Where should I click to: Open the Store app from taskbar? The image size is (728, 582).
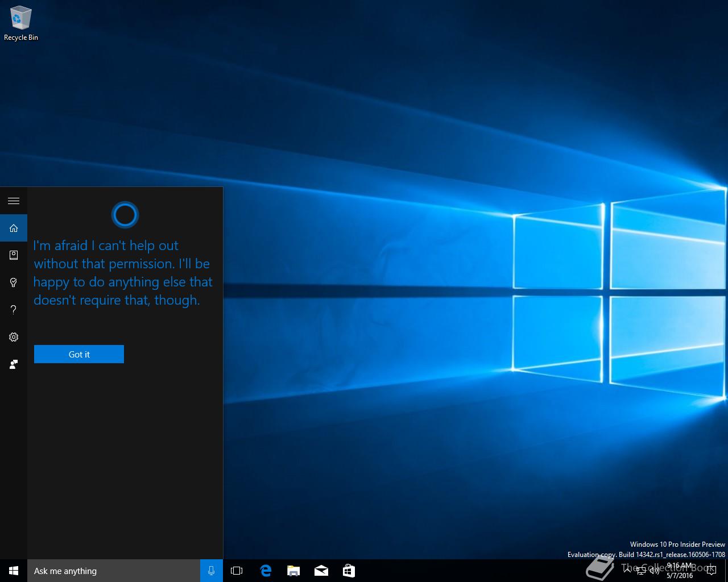pyautogui.click(x=349, y=571)
